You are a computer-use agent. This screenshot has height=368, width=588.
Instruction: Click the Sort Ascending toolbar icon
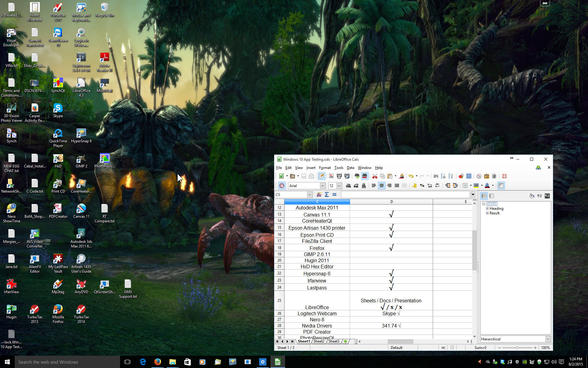(443, 176)
